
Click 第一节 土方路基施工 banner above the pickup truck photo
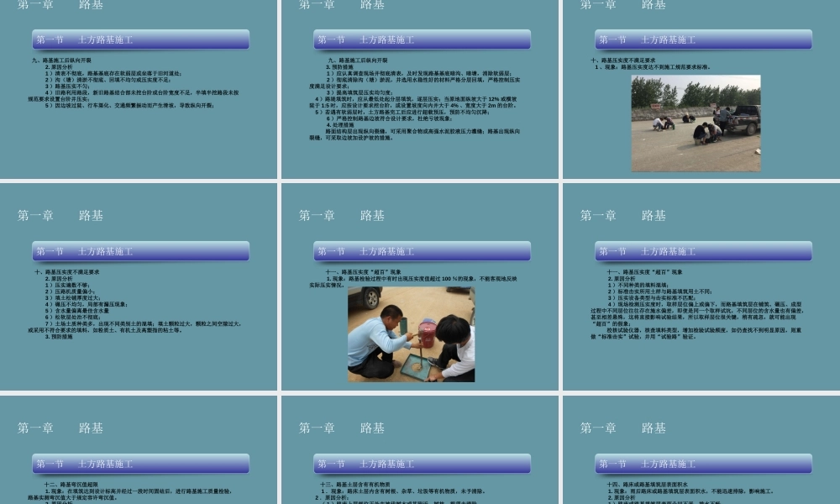pos(703,39)
